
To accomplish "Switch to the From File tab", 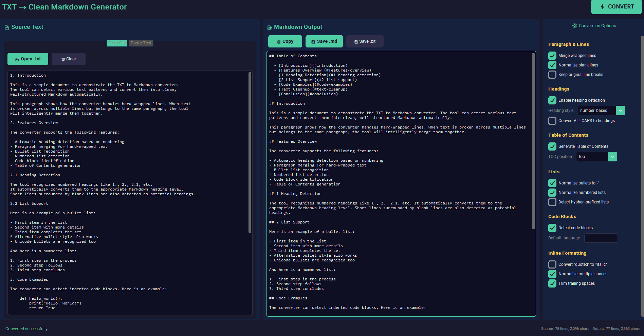I will 117,43.
